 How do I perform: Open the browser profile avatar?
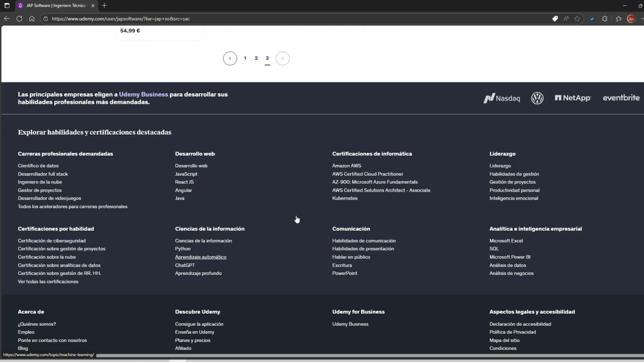click(x=631, y=19)
